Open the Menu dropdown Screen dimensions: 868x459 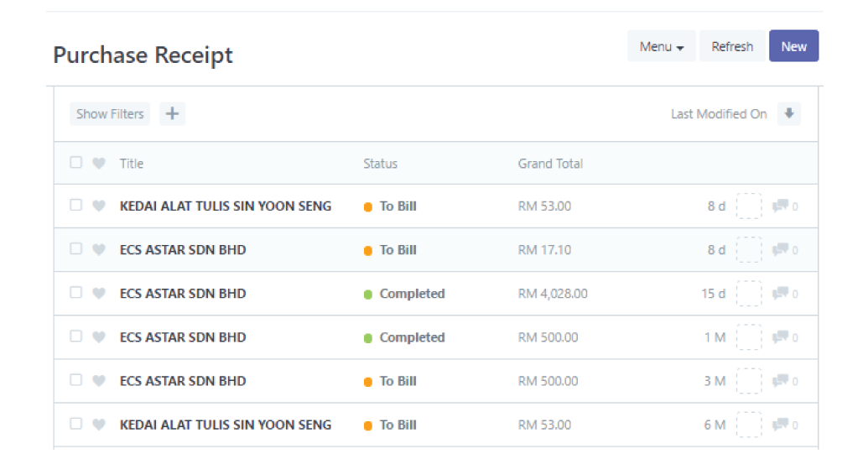tap(662, 46)
